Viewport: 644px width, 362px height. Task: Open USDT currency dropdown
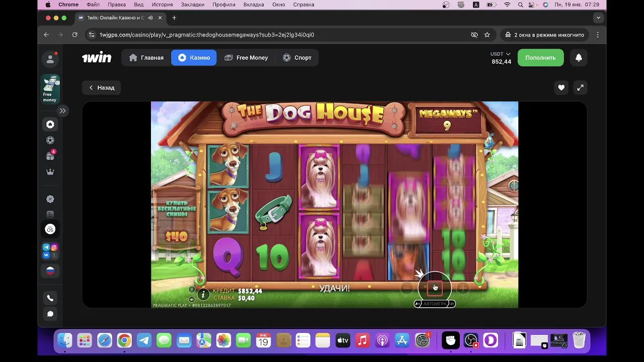(x=501, y=54)
